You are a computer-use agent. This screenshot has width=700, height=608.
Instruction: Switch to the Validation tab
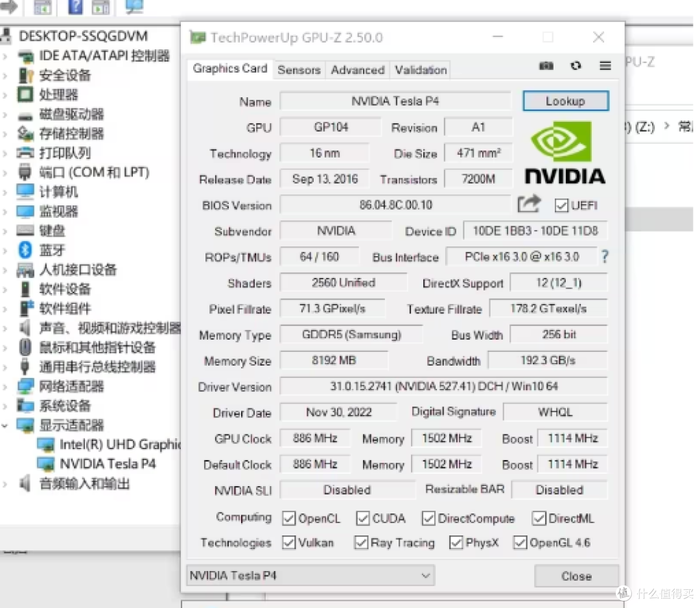421,70
